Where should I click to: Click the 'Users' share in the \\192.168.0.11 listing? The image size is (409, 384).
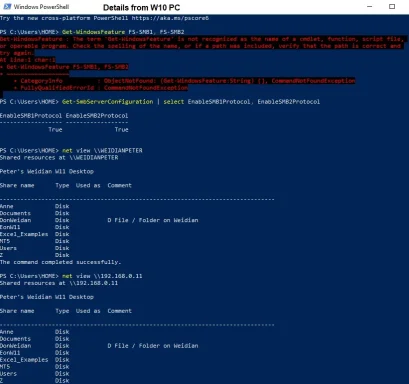click(x=8, y=374)
